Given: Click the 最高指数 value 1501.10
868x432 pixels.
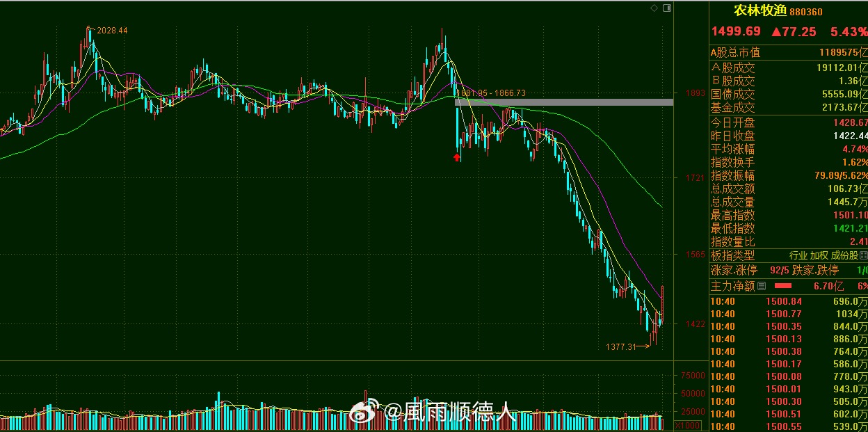Looking at the screenshot, I should tap(851, 216).
